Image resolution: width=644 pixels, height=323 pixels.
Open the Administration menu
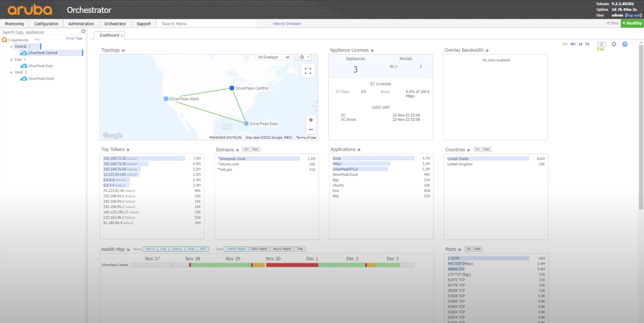[x=81, y=24]
